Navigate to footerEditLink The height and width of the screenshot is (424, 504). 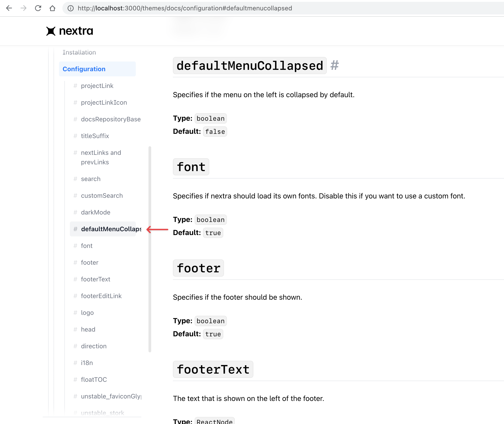click(x=101, y=296)
